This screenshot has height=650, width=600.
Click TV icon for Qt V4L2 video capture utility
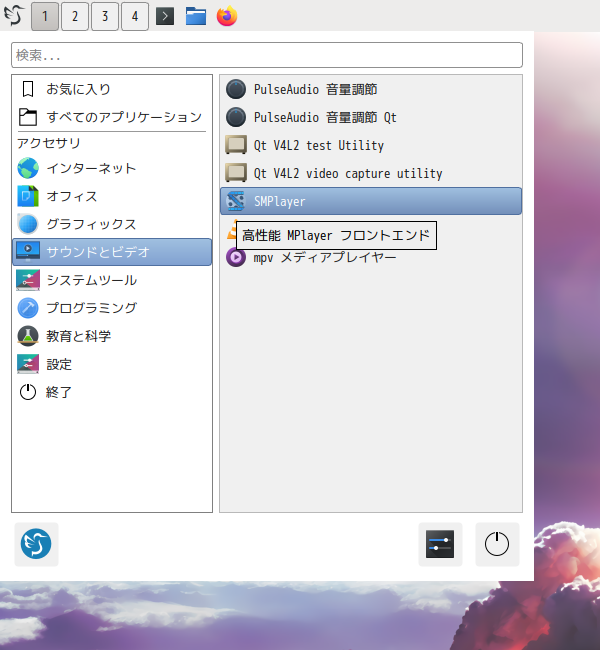pos(236,173)
